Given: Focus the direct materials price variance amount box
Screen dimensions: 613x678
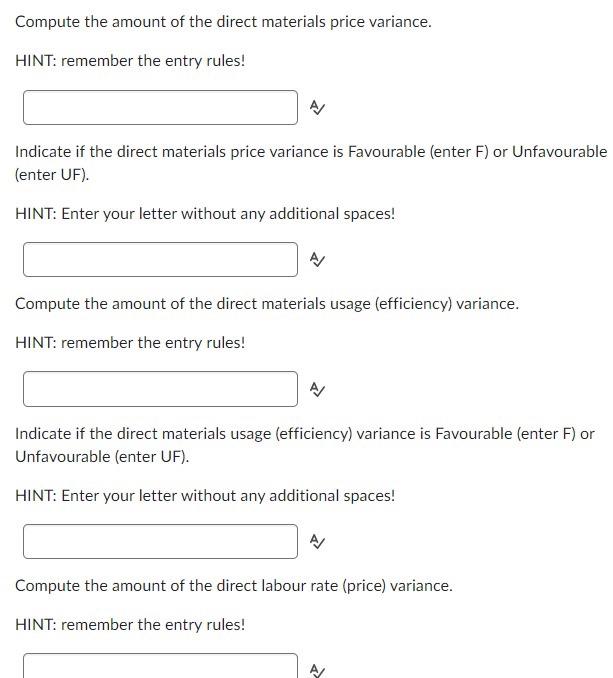Looking at the screenshot, I should [160, 108].
